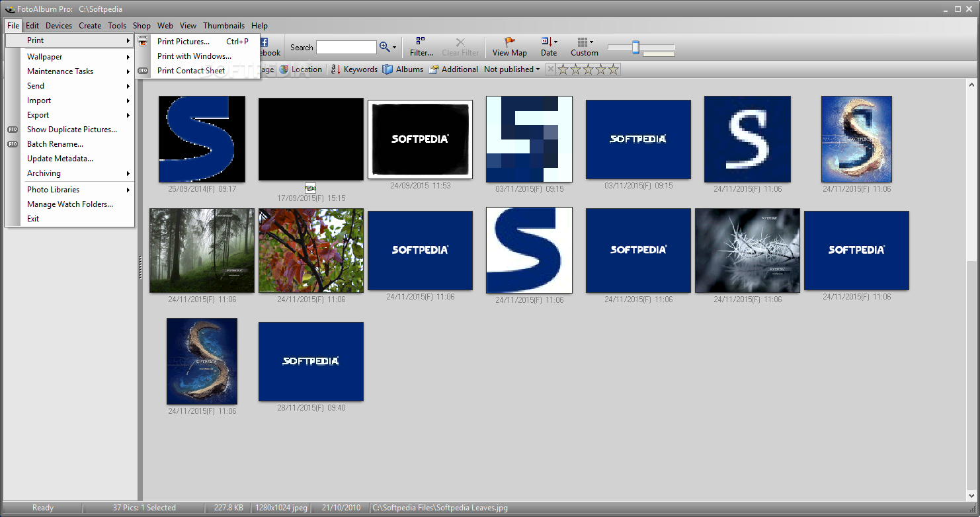Click the FotoAlbum Pro title bar icon
Screen dimensions: 980x517
[x=9, y=9]
